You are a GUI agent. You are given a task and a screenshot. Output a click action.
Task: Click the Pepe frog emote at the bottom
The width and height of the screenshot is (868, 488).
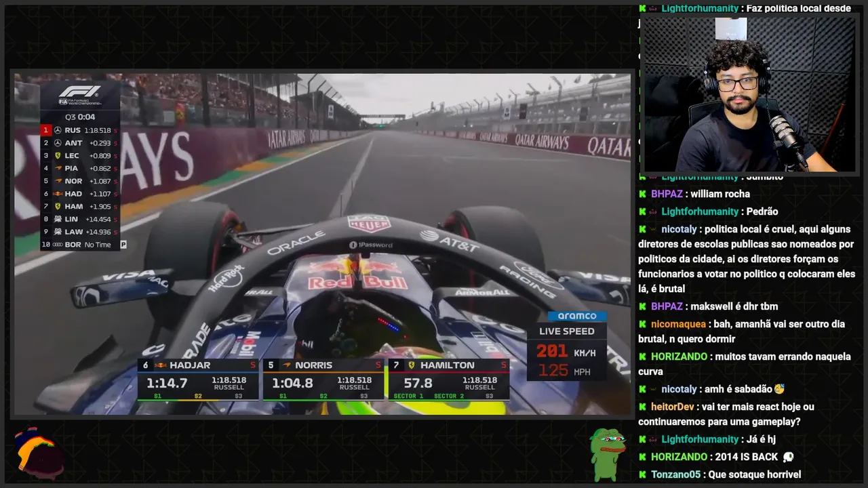coord(607,454)
